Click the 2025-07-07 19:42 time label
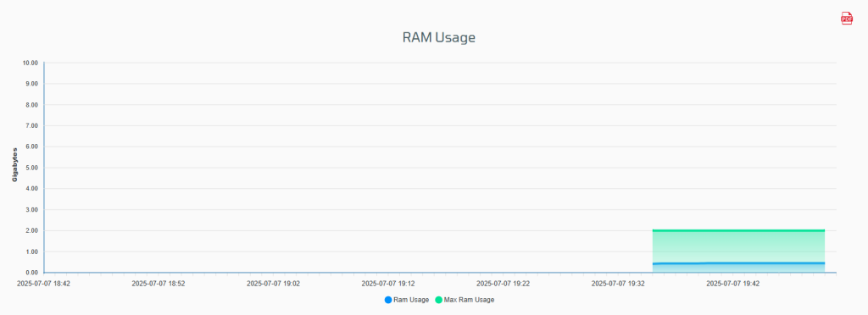868x315 pixels. click(733, 283)
